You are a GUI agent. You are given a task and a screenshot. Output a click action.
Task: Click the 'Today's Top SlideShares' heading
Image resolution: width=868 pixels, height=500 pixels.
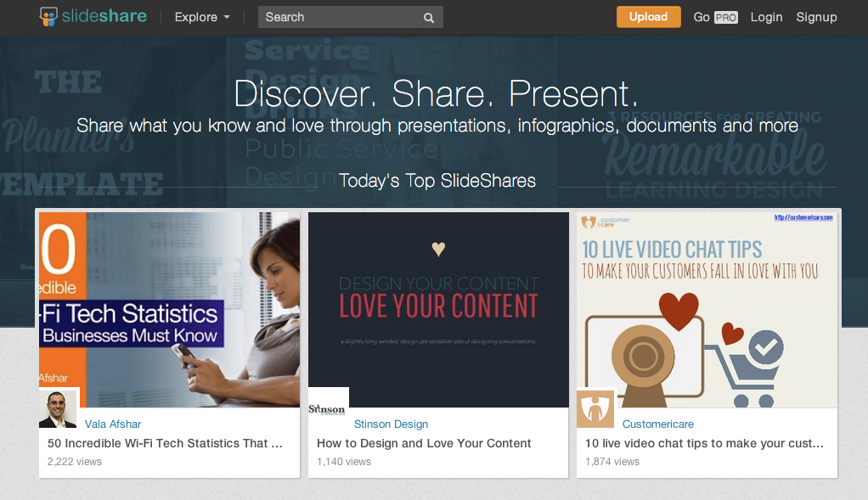pos(437,181)
